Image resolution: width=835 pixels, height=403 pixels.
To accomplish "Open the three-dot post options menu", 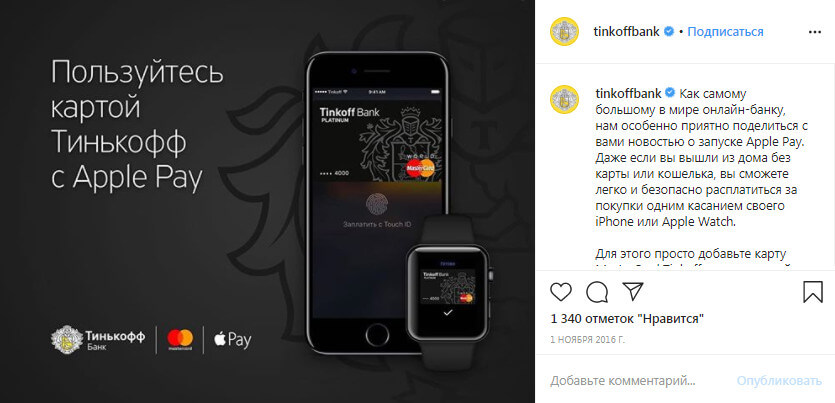I will [x=815, y=32].
